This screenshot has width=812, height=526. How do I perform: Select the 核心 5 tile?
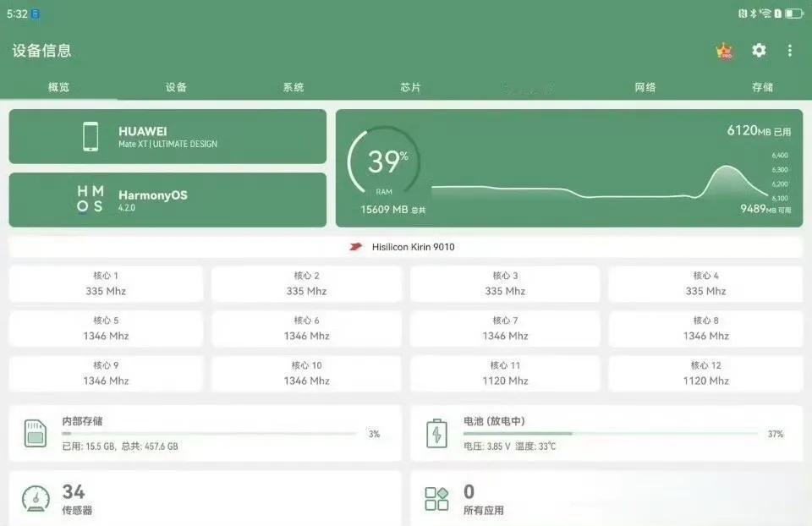tap(106, 328)
